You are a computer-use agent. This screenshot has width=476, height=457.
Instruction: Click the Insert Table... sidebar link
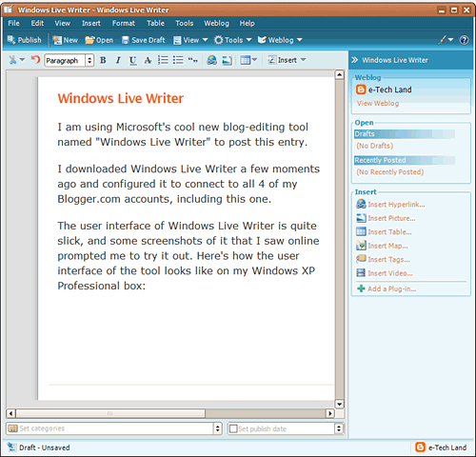pos(384,232)
